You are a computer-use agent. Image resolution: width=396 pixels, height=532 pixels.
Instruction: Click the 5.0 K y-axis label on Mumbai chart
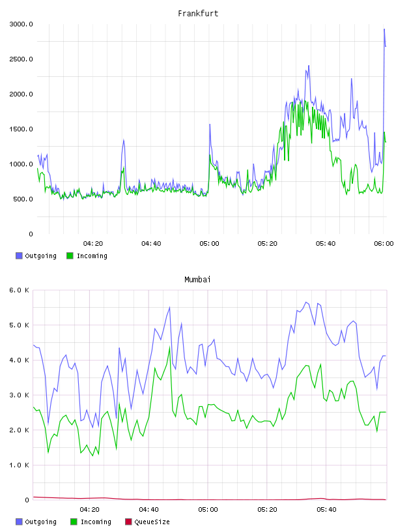click(x=19, y=325)
